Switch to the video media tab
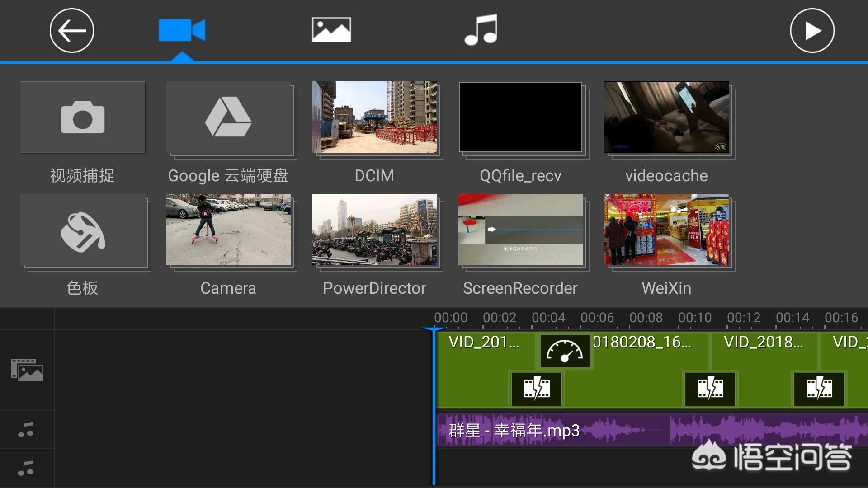868x488 pixels. [182, 30]
